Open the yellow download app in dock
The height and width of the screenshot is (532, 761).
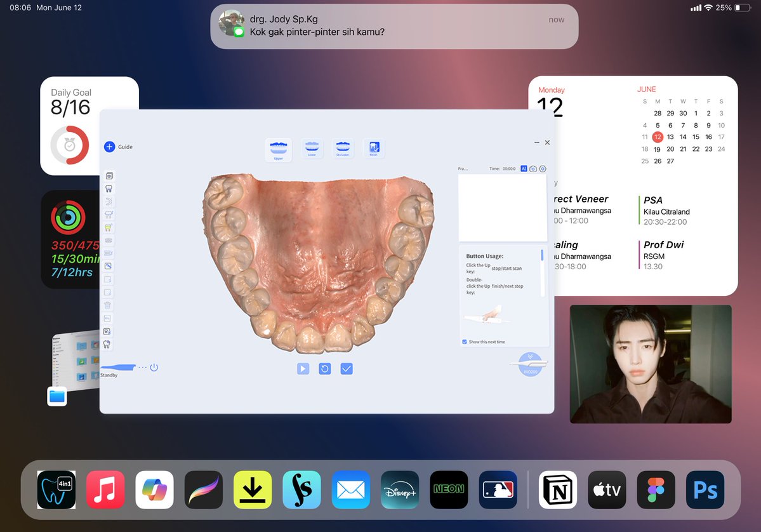[253, 489]
